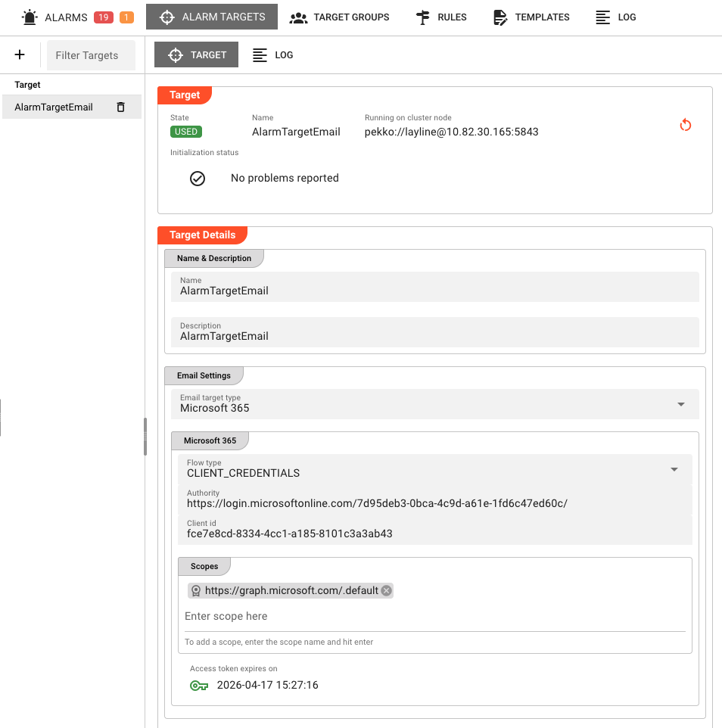This screenshot has width=722, height=728.
Task: Open the Templates tab
Action: point(531,17)
